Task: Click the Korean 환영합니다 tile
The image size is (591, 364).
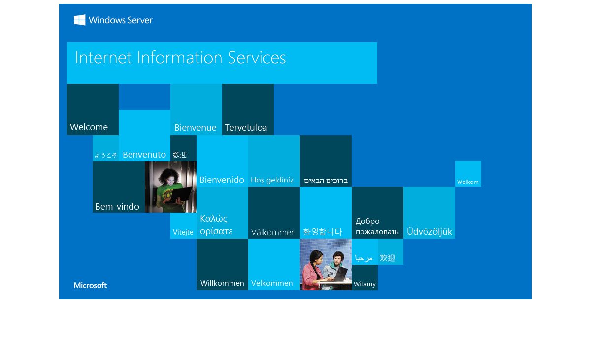Action: point(326,212)
